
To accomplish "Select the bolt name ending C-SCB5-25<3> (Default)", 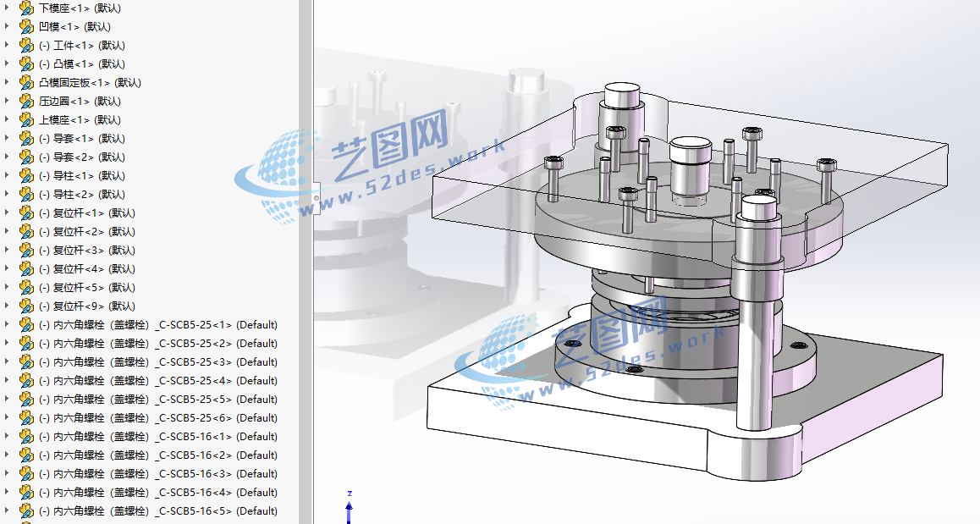I will point(158,362).
